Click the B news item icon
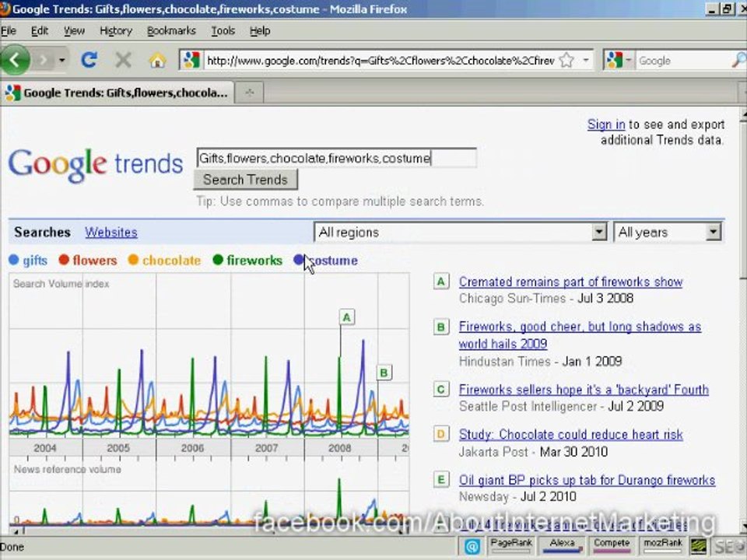 tap(441, 327)
